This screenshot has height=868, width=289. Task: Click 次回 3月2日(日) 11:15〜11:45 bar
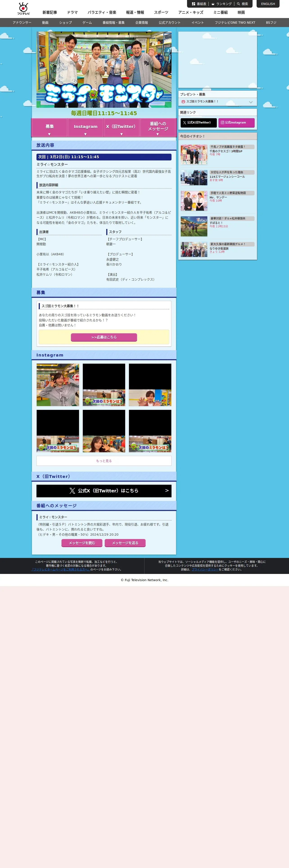104,157
